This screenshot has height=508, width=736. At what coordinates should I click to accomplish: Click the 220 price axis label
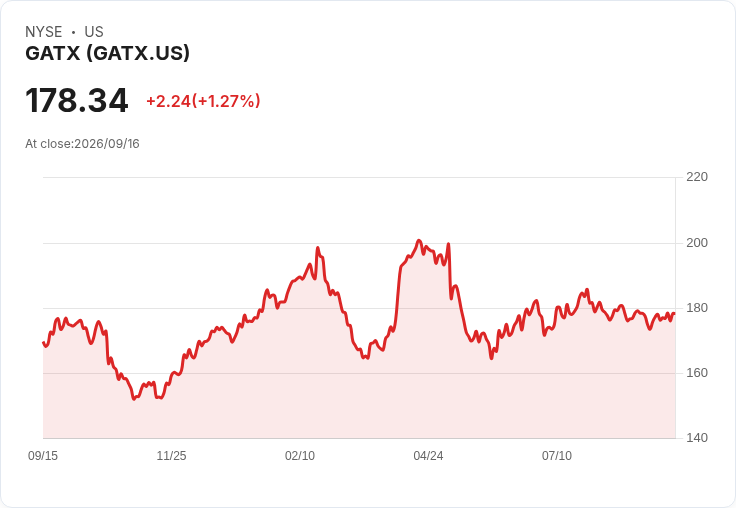pos(697,177)
